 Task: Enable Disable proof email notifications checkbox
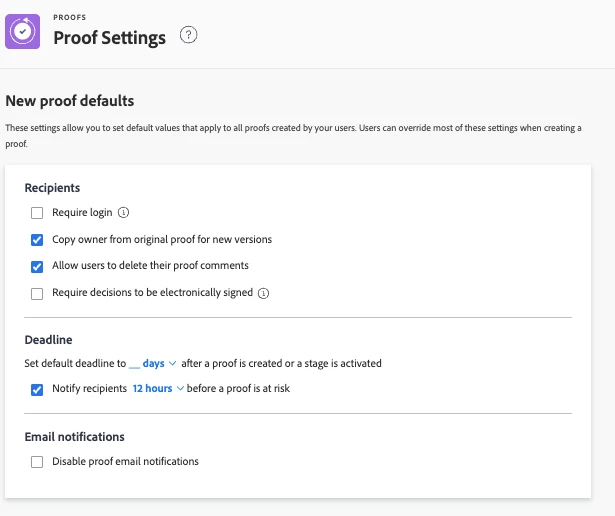tap(37, 462)
